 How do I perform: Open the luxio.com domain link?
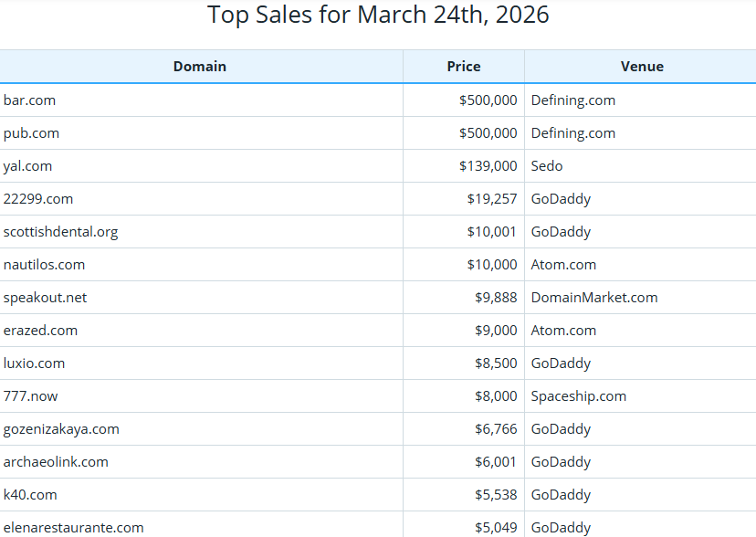coord(34,363)
